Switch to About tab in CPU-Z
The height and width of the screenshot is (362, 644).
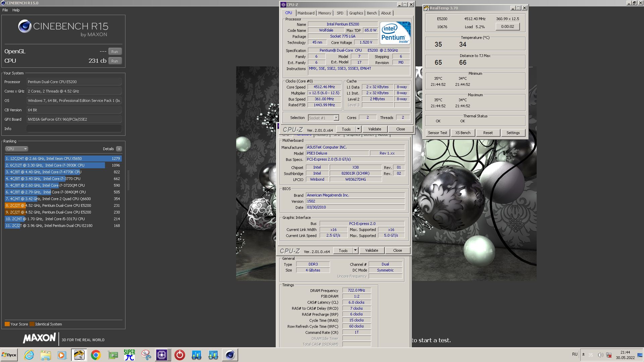[x=386, y=13]
